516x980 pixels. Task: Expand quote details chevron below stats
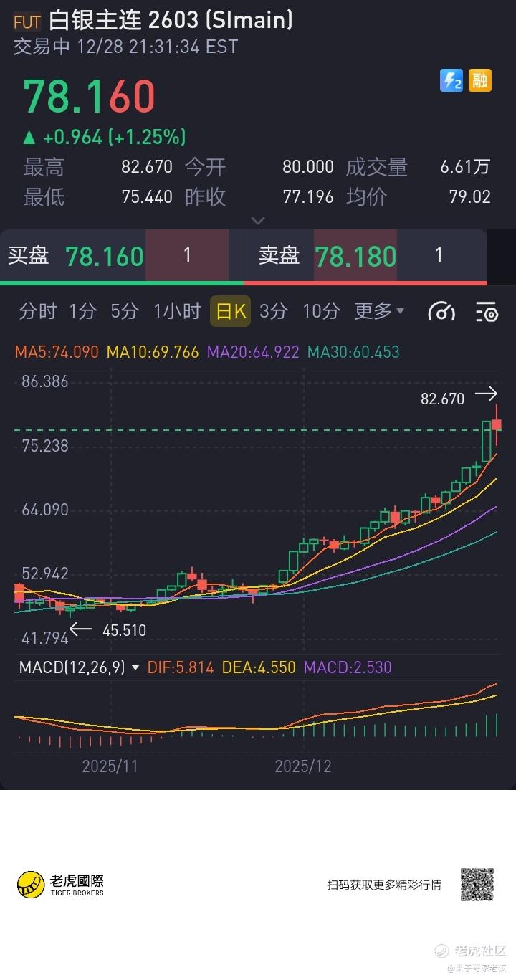coord(258,220)
